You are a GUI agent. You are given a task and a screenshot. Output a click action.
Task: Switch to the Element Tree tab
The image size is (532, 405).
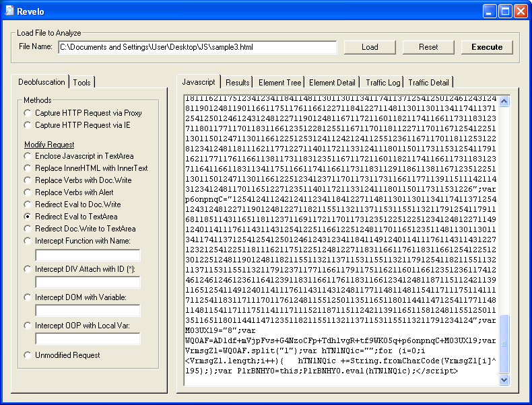(279, 82)
